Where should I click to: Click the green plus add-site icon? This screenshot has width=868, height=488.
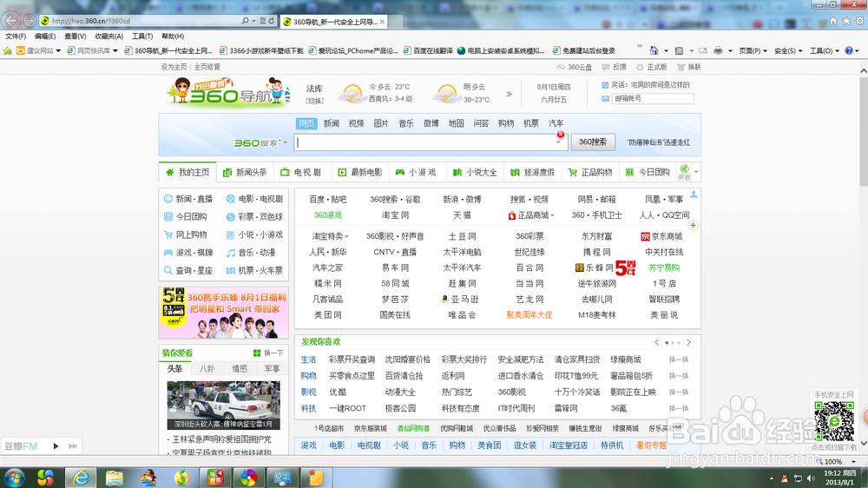693,226
